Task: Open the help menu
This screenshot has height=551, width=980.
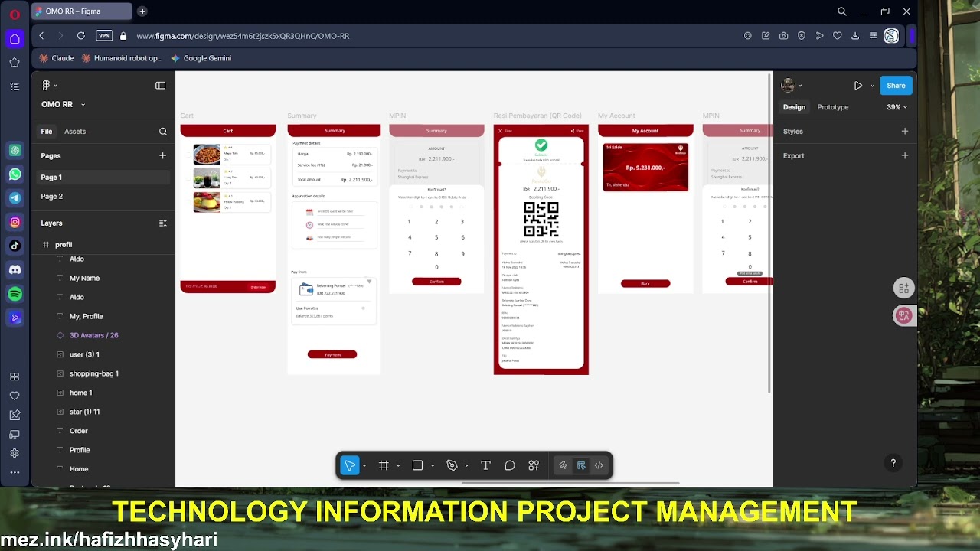Action: coord(893,463)
